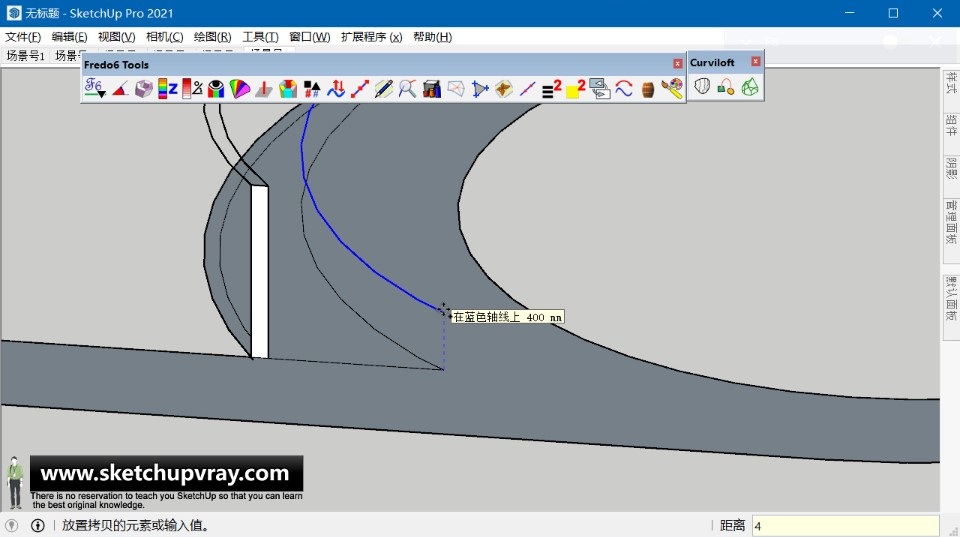
Task: Select the blue and red wave curve icon
Action: (624, 89)
